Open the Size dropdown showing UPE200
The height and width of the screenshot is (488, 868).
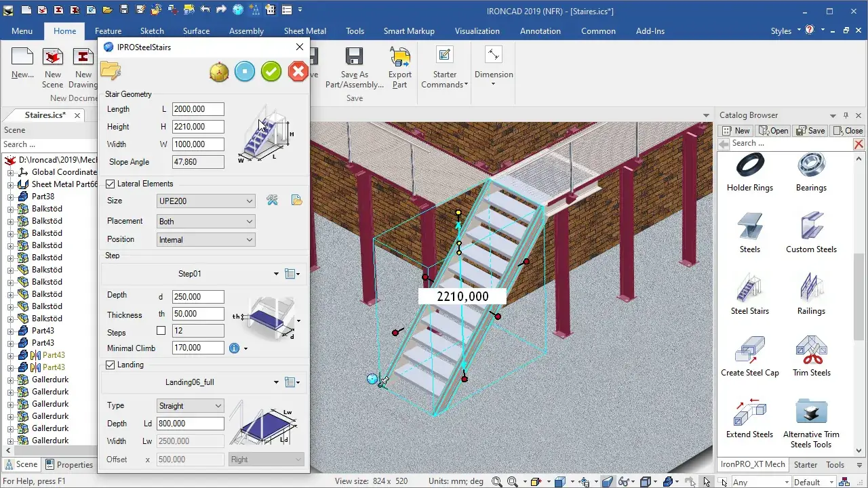(206, 201)
